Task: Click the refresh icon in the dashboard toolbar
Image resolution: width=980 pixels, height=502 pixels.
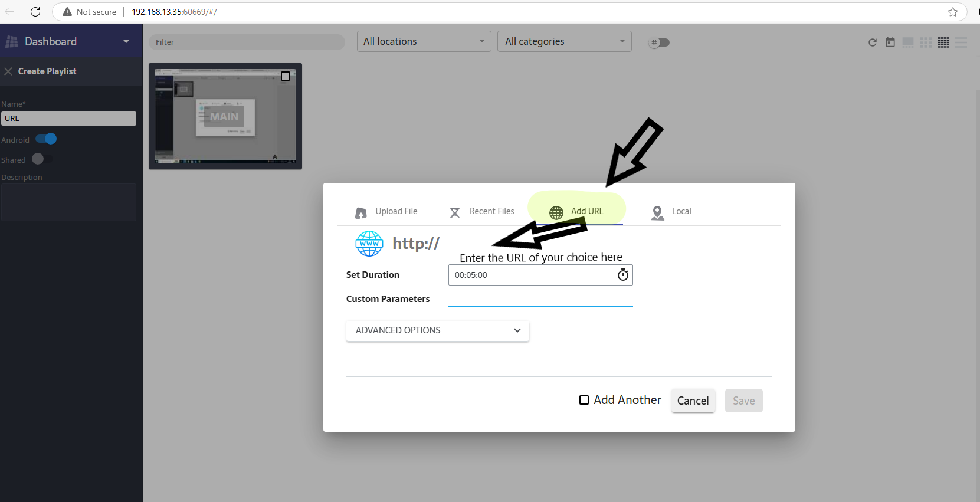Action: tap(873, 42)
